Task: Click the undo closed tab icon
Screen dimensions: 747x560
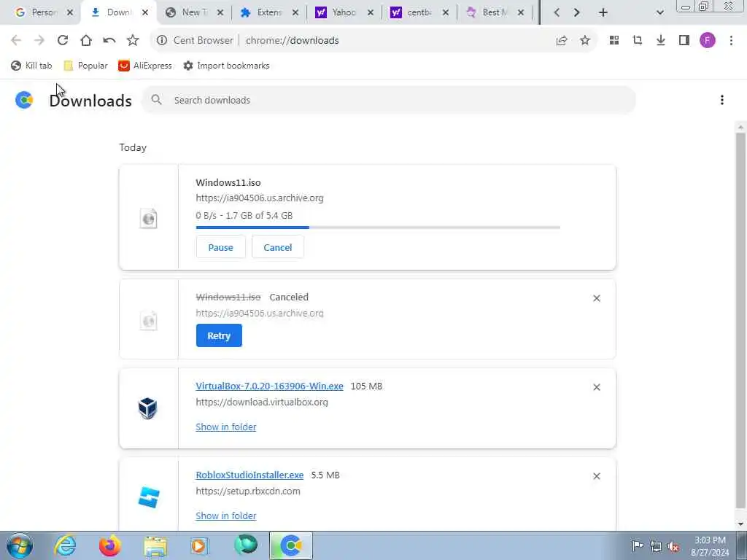Action: (x=109, y=41)
